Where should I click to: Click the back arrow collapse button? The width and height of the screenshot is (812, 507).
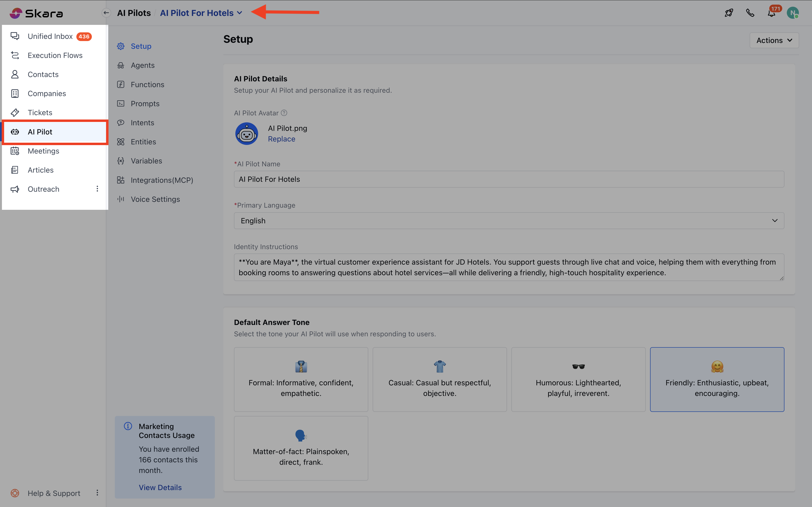pyautogui.click(x=106, y=13)
